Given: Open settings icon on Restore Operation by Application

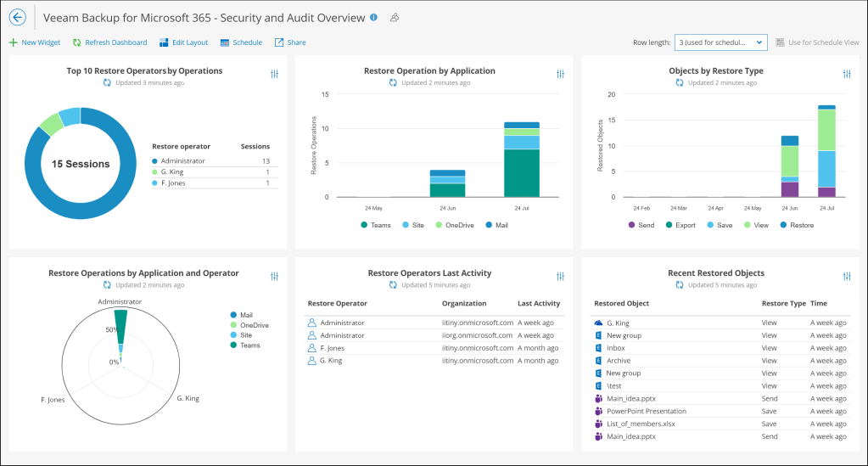Looking at the screenshot, I should 560,75.
